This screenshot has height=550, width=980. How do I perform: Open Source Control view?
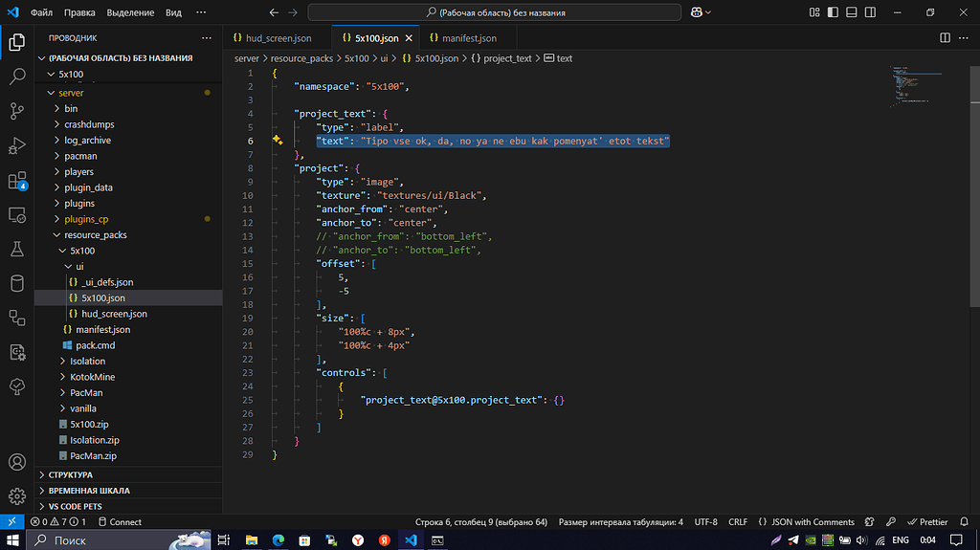17,111
